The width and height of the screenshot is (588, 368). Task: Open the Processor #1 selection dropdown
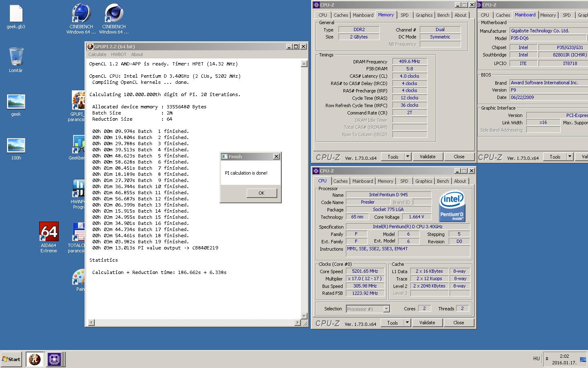point(368,309)
